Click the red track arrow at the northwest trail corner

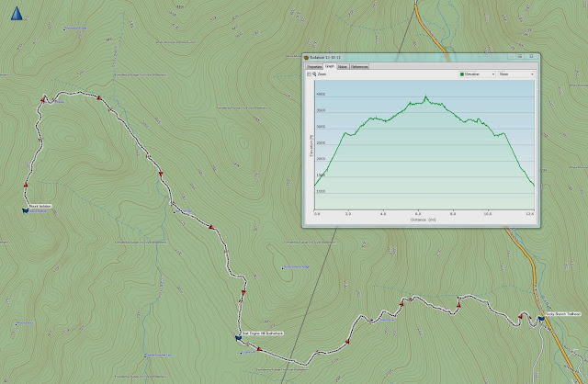43,100
